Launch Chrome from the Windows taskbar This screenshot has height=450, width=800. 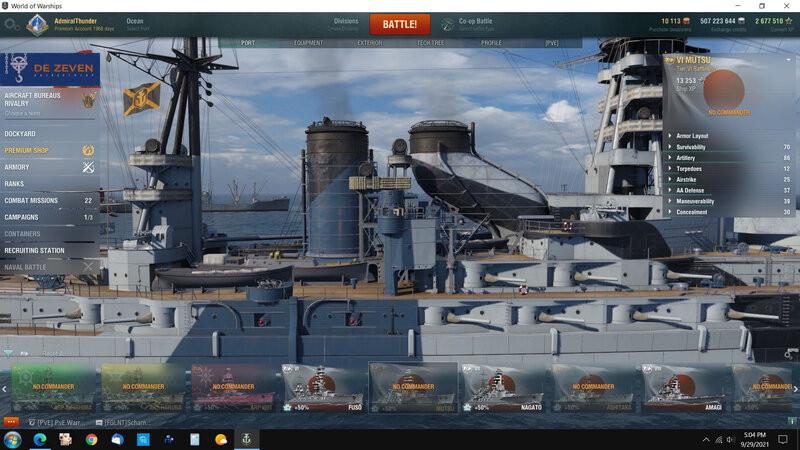click(91, 439)
